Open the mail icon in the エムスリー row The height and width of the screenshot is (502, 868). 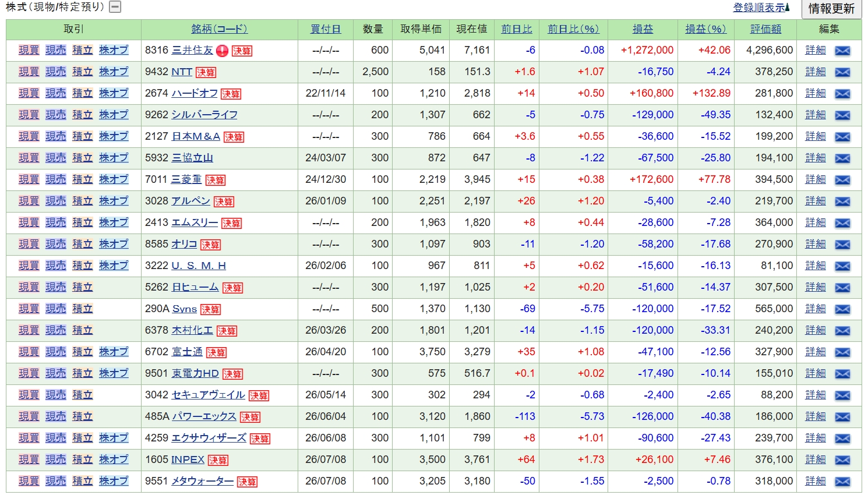click(842, 223)
